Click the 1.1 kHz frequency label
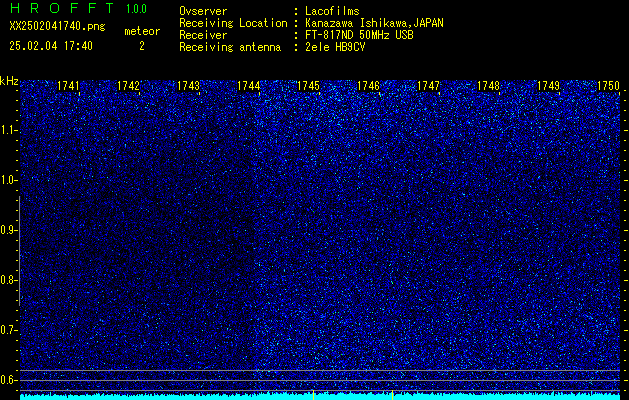The width and height of the screenshot is (629, 400). [x=8, y=130]
